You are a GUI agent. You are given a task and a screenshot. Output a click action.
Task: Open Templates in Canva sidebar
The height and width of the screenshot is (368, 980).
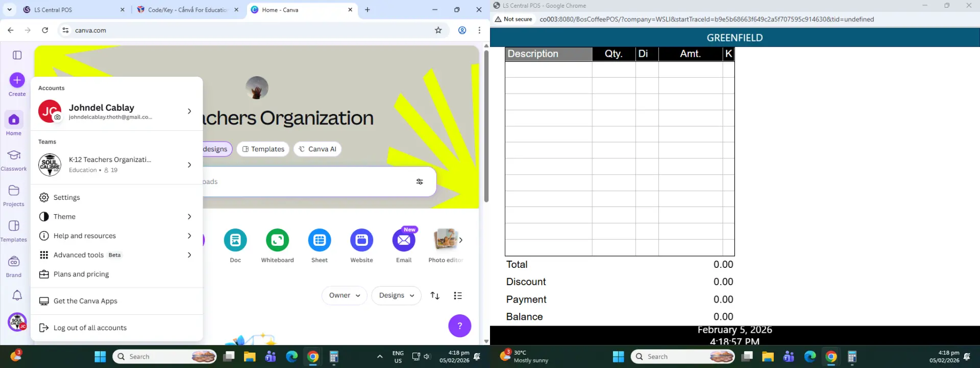[x=14, y=231]
